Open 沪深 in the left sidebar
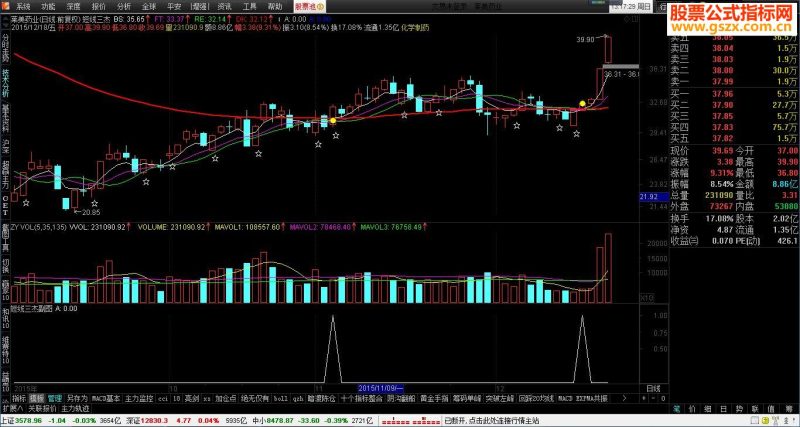 point(6,145)
